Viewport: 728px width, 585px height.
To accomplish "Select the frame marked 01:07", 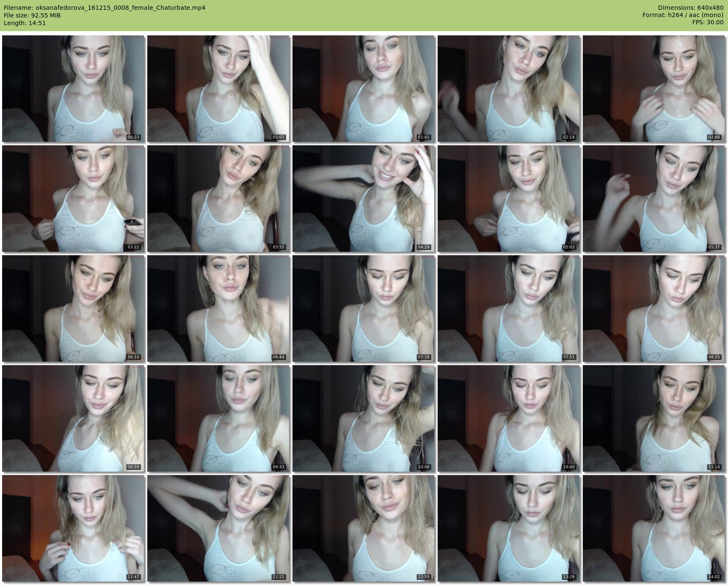I will 218,89.
